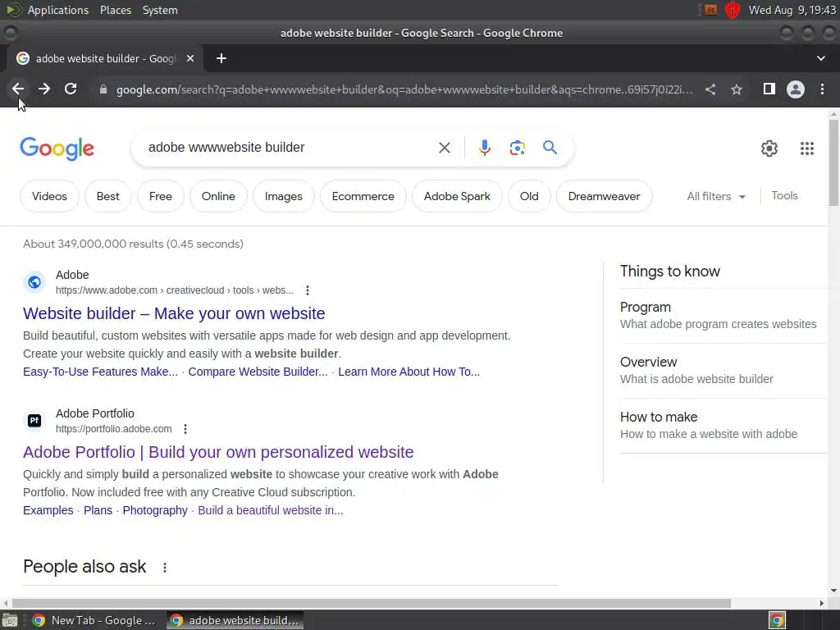Go to Google homepage via logo
The width and height of the screenshot is (840, 630).
click(57, 148)
